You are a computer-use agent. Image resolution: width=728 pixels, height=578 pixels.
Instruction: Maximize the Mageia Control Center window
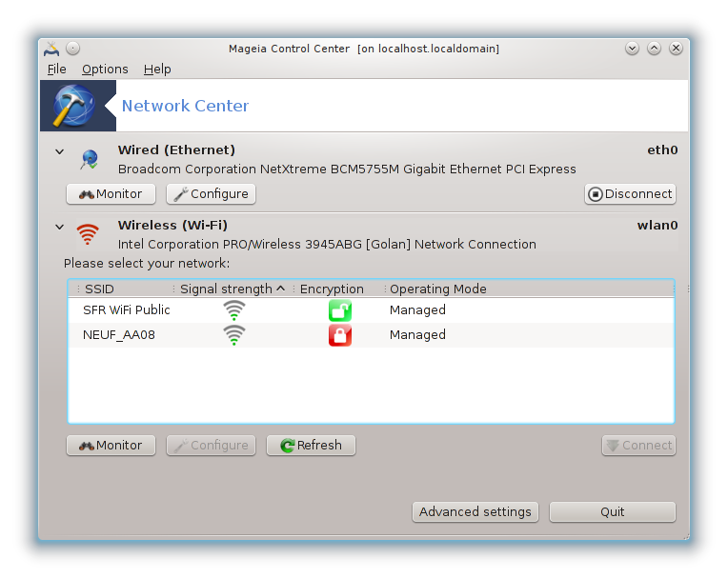point(654,49)
